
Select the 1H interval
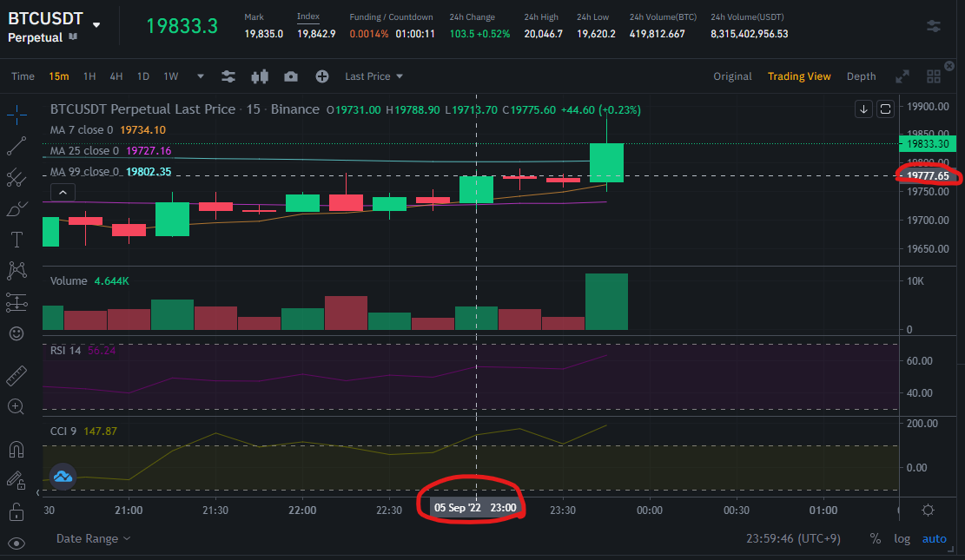pyautogui.click(x=89, y=76)
